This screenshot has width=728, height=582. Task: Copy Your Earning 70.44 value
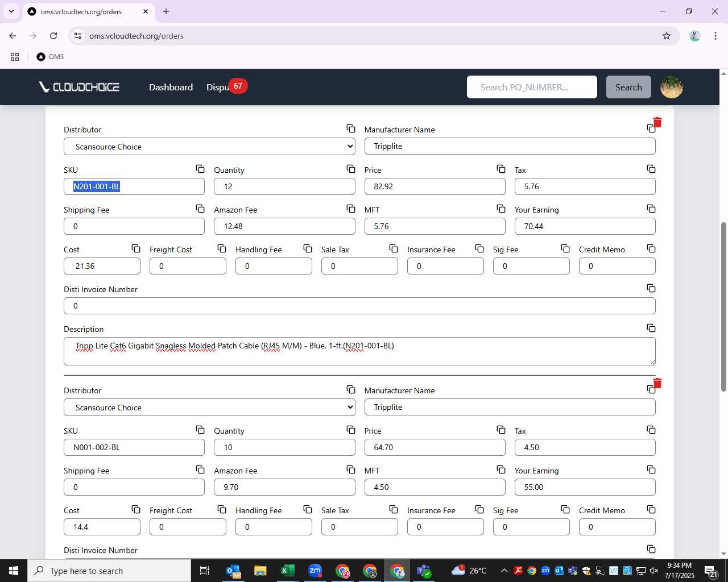point(651,209)
